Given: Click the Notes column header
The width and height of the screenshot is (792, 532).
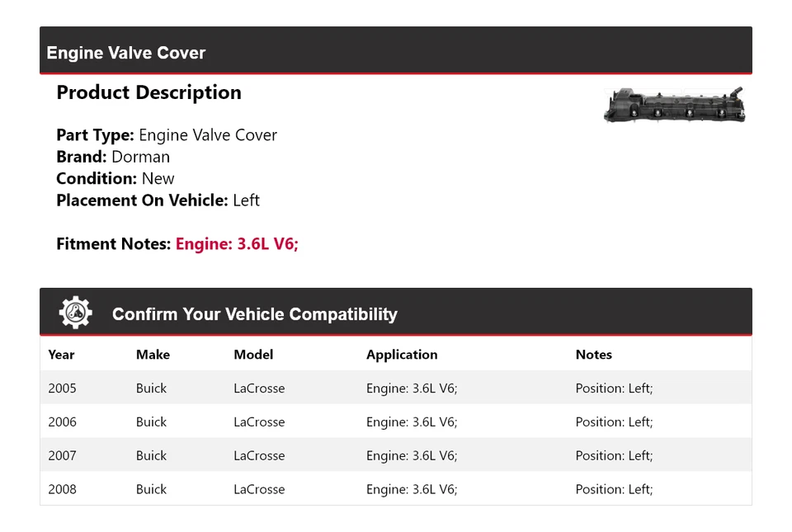Looking at the screenshot, I should (594, 355).
